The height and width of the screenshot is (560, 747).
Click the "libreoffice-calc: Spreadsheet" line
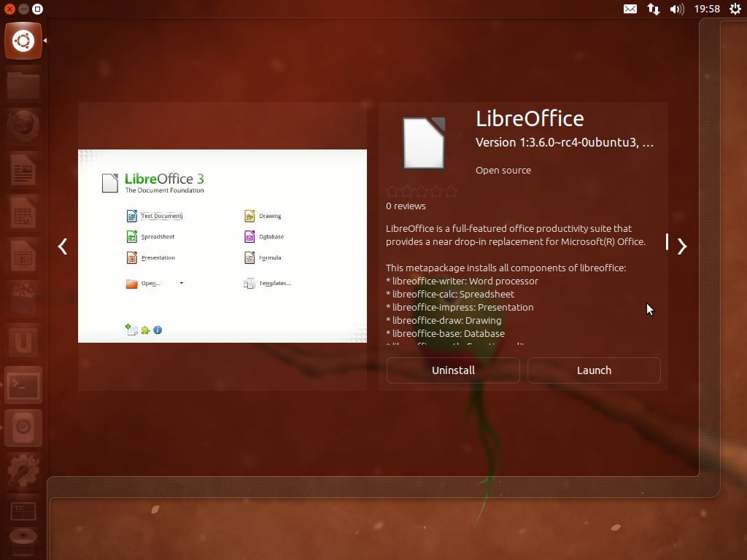click(450, 295)
